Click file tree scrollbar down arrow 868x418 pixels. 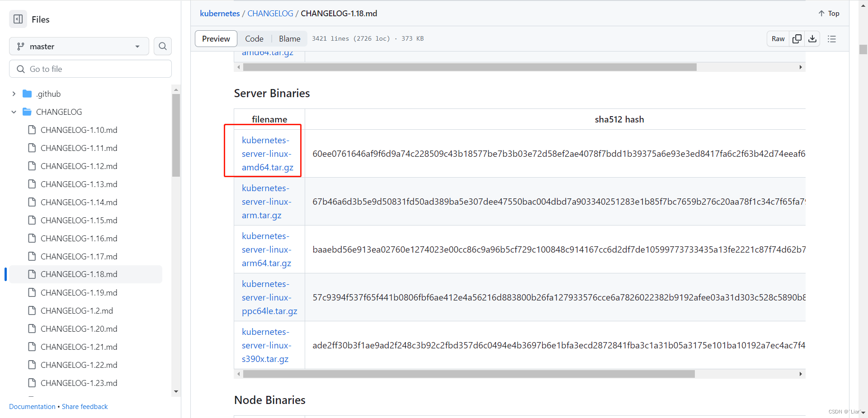coord(176,392)
